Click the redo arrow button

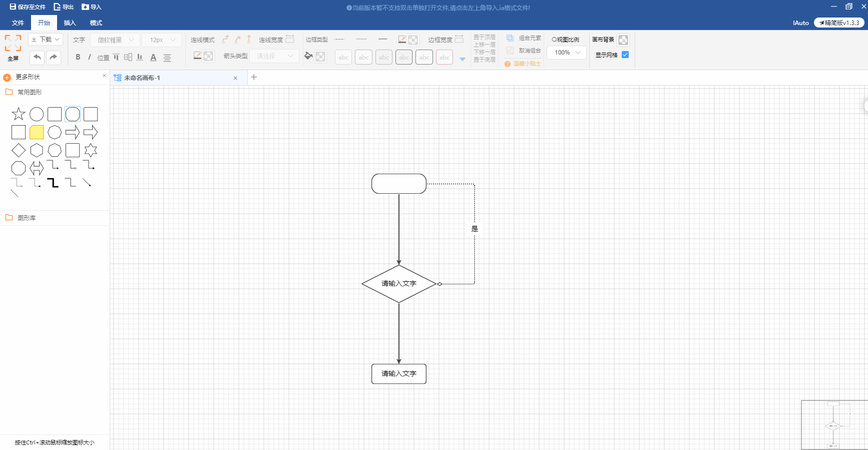pos(54,58)
